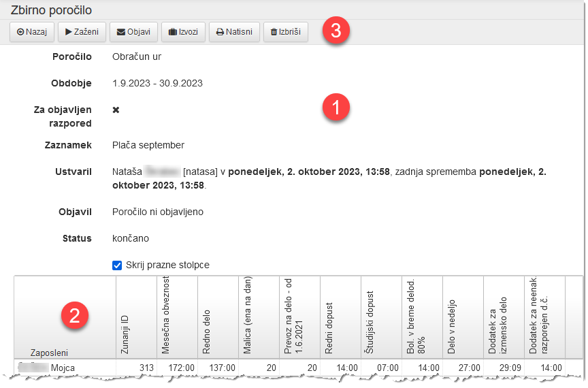Click the cell value 27:00
588x388 pixels.
470,368
